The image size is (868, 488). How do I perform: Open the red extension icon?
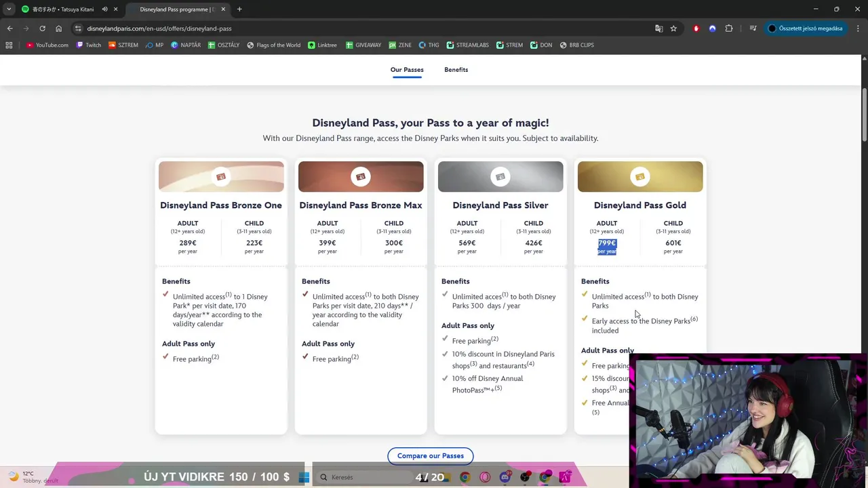(x=696, y=28)
